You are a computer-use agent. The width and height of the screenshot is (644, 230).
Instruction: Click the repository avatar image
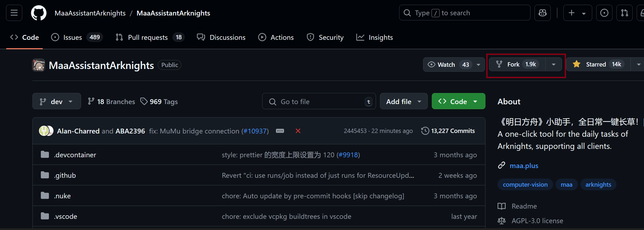[x=39, y=65]
